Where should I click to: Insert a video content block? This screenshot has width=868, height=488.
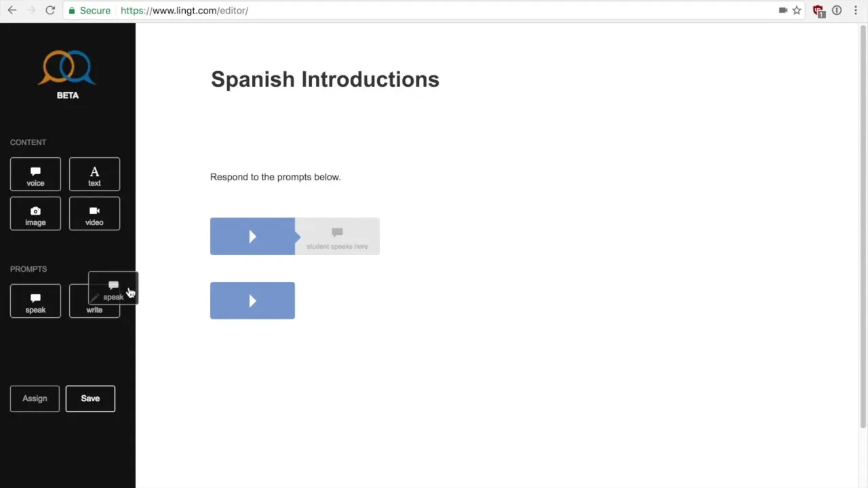tap(94, 213)
